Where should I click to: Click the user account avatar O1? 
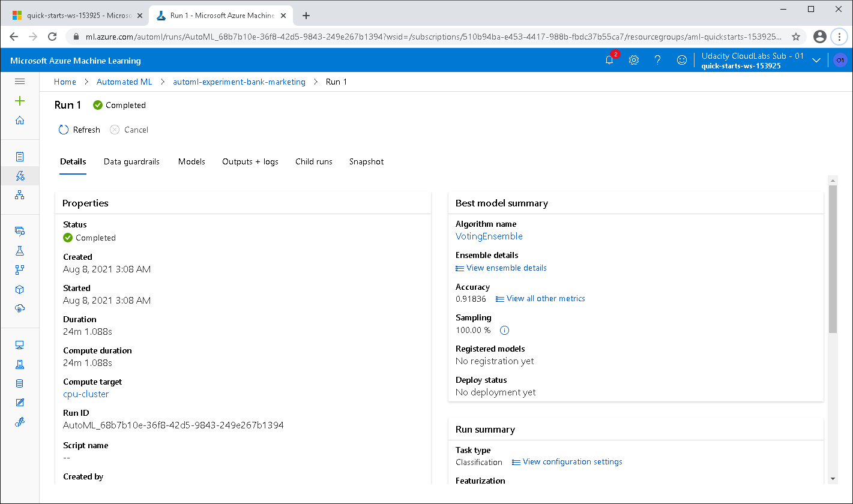pyautogui.click(x=840, y=60)
